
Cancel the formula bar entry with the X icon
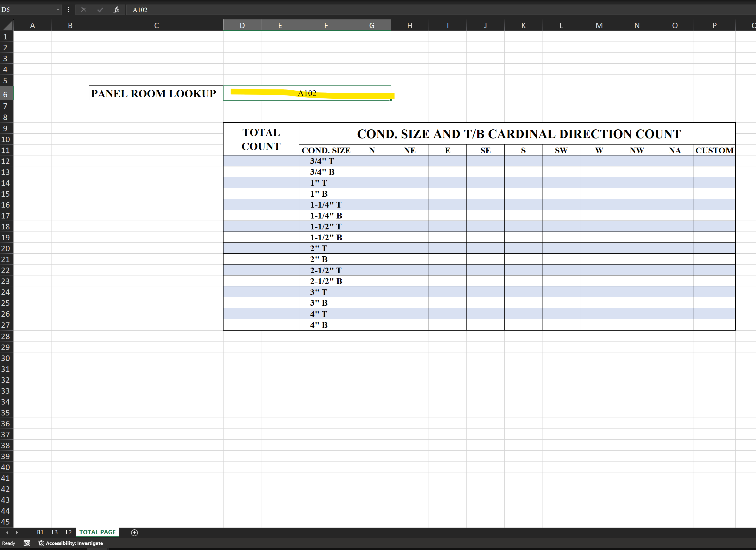84,10
